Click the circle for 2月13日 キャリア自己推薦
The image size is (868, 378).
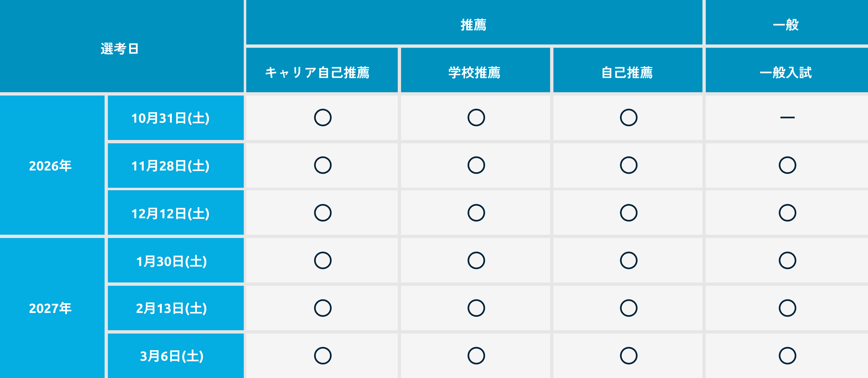(x=323, y=308)
